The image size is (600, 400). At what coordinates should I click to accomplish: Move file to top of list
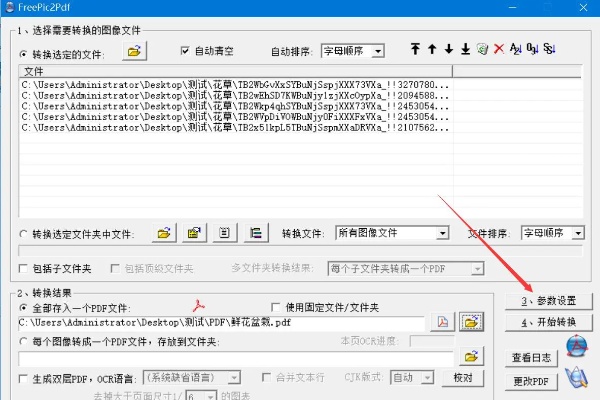pyautogui.click(x=415, y=49)
